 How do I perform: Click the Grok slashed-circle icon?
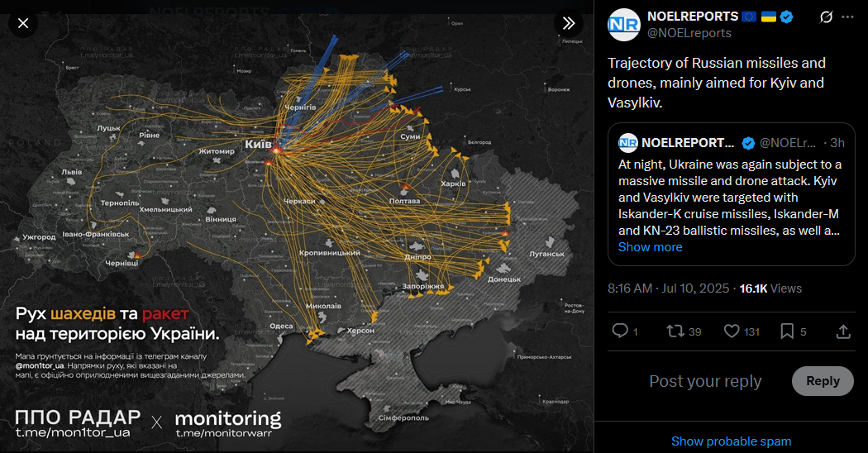tap(826, 17)
